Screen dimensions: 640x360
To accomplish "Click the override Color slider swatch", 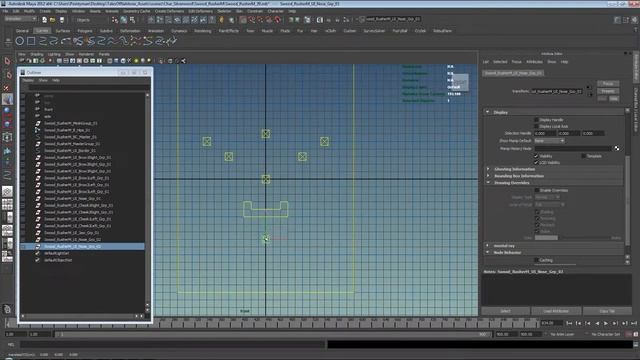I will coord(546,238).
